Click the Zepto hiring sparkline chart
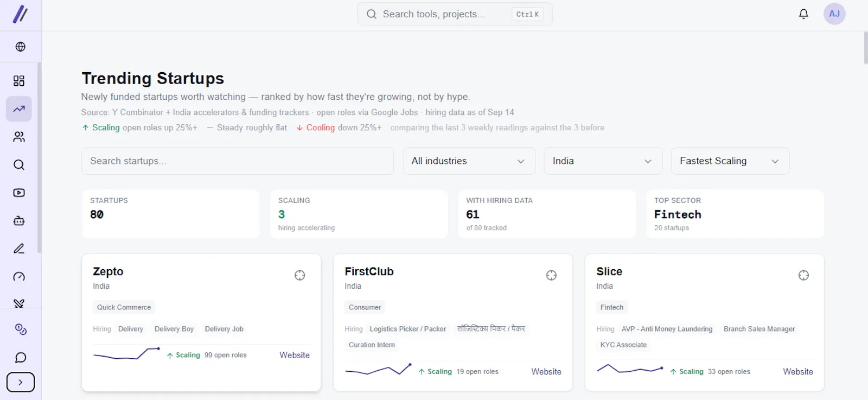Screen dimensions: 868x400 (x=126, y=354)
